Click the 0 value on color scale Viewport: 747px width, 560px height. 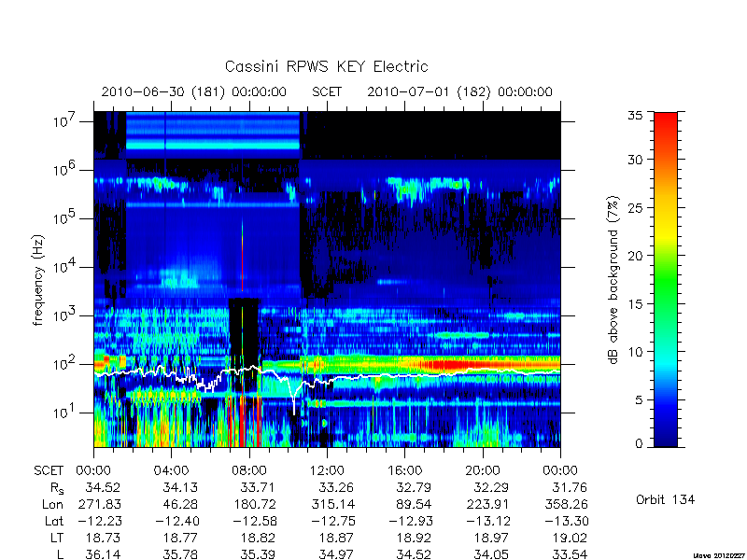point(640,444)
